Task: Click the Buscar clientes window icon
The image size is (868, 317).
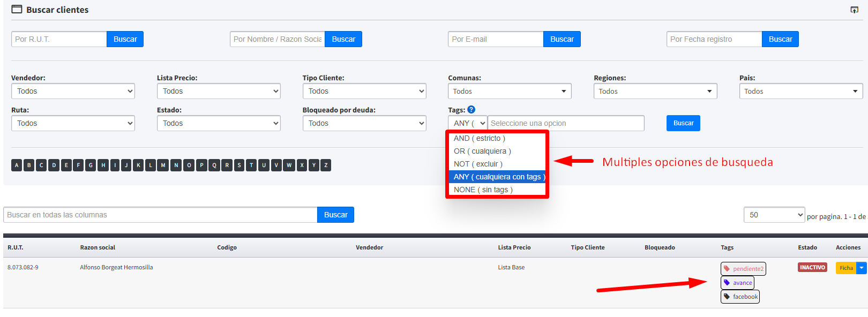Action: click(x=17, y=10)
